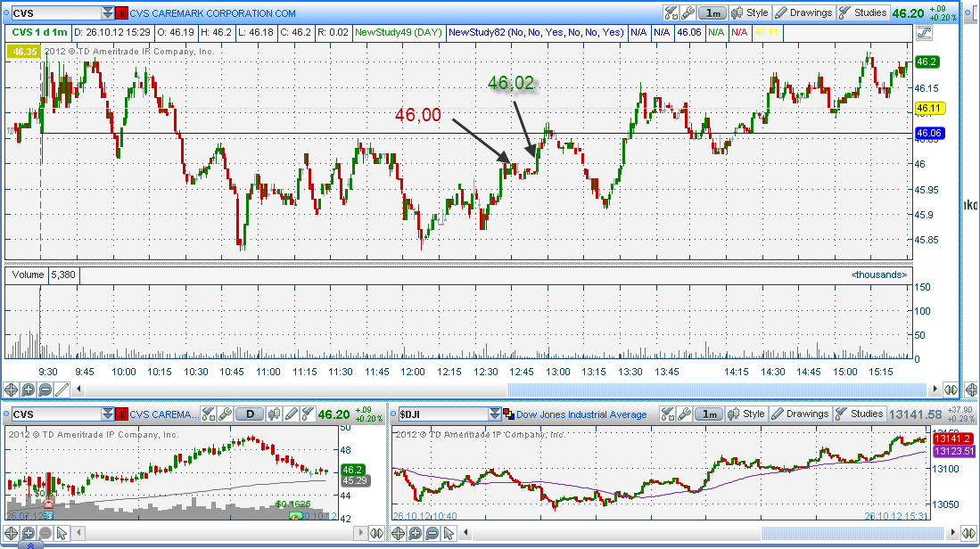Toggle the 1m timeframe button on main chart
The width and height of the screenshot is (980, 549).
712,13
